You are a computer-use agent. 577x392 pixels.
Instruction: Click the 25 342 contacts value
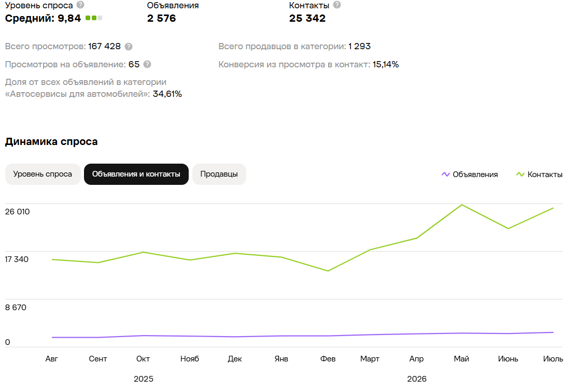(x=307, y=19)
